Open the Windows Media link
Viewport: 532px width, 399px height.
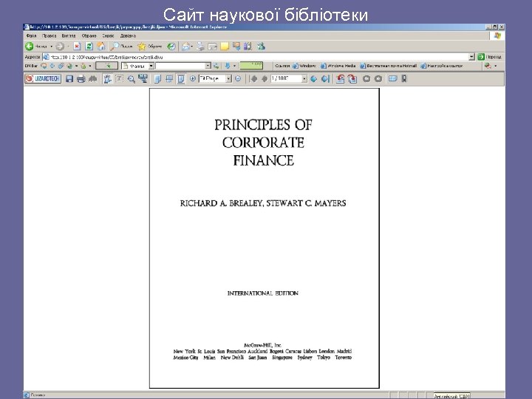click(x=338, y=66)
